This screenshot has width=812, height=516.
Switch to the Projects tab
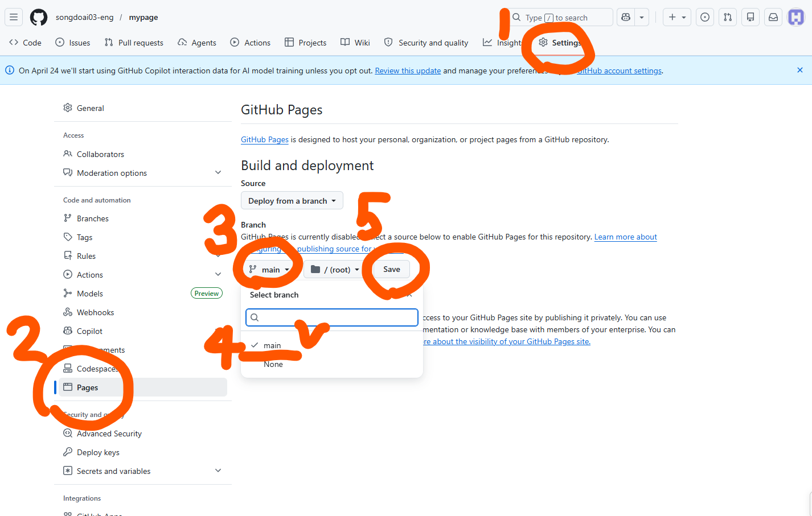(x=306, y=43)
